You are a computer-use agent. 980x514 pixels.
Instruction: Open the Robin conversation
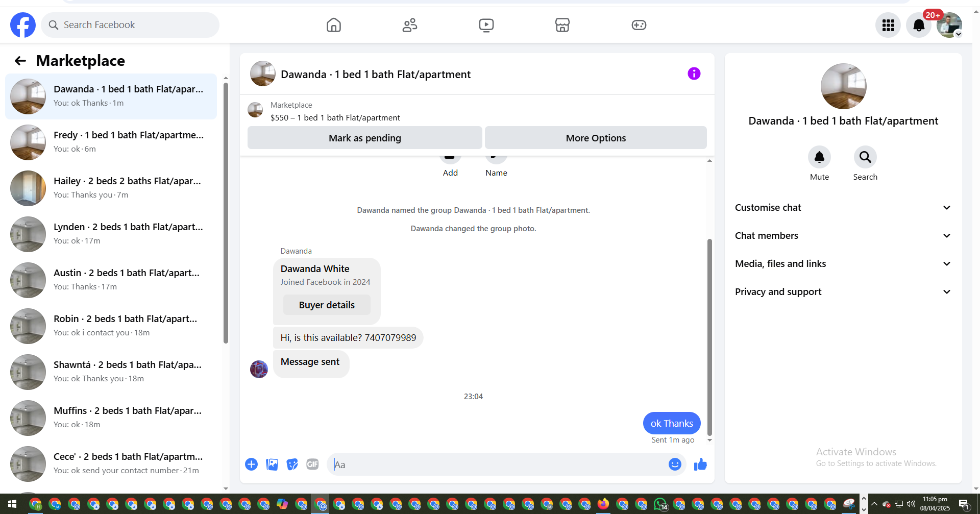111,326
